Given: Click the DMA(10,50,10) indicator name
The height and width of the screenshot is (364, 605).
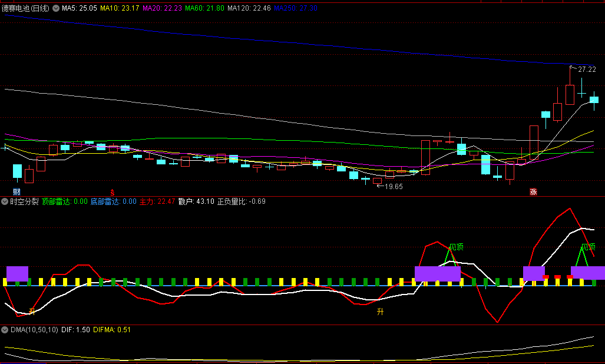Looking at the screenshot, I should pyautogui.click(x=34, y=330).
